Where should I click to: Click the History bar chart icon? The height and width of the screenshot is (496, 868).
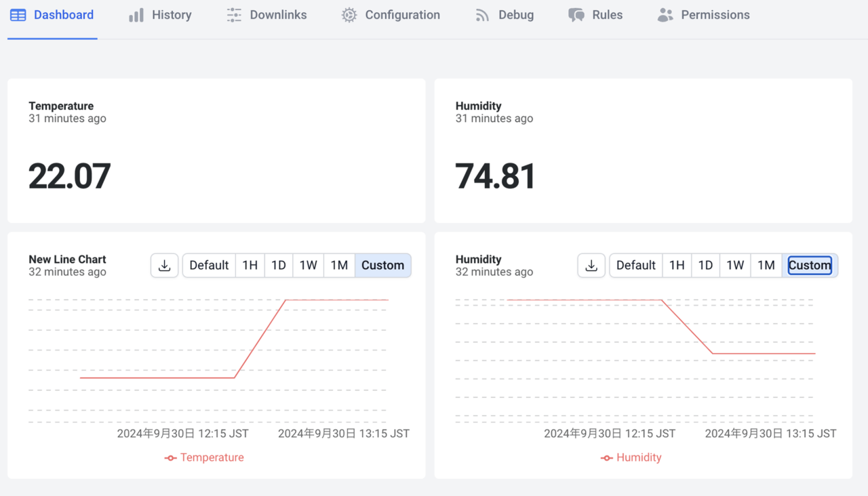click(x=136, y=15)
